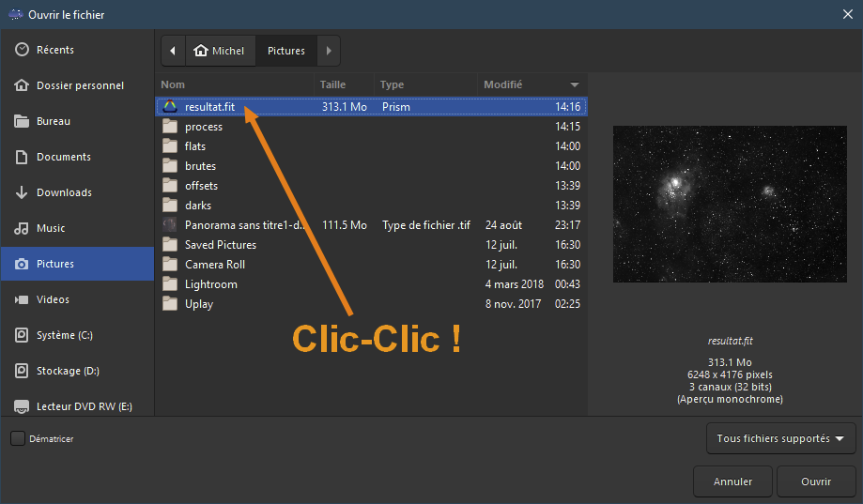Select Bureau in the places list
Image resolution: width=863 pixels, height=504 pixels.
(x=77, y=121)
